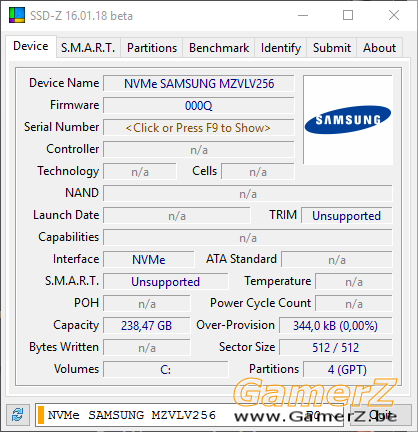The width and height of the screenshot is (418, 432).
Task: Close the SSD-Z window
Action: click(x=394, y=15)
